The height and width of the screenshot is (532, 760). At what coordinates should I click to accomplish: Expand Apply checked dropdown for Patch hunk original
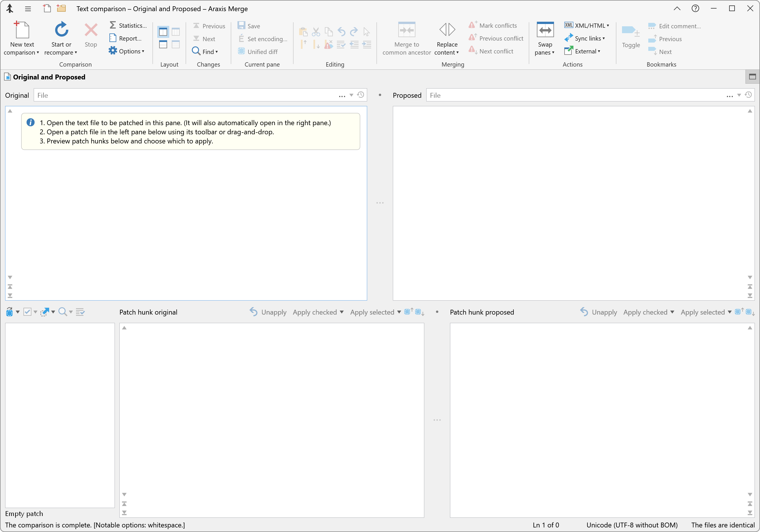pyautogui.click(x=342, y=312)
